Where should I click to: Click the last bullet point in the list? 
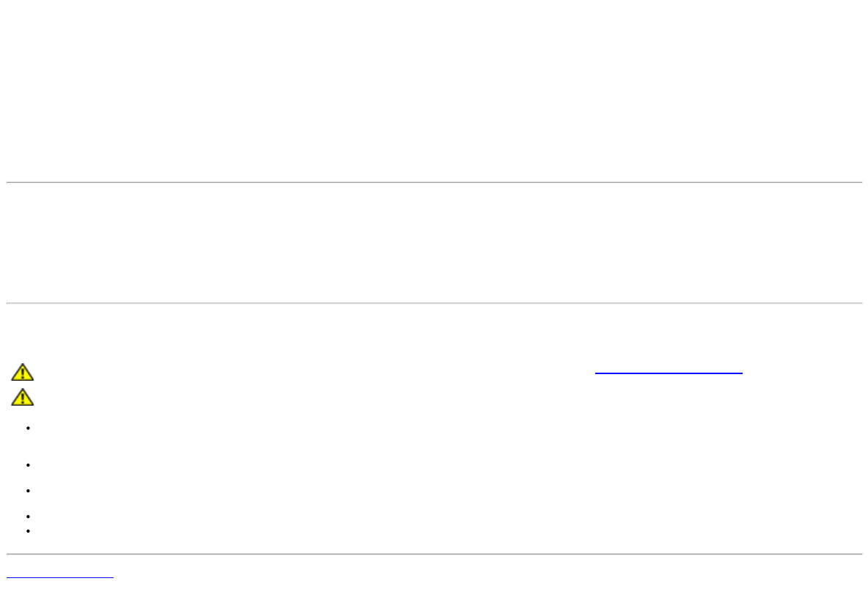pyautogui.click(x=26, y=530)
